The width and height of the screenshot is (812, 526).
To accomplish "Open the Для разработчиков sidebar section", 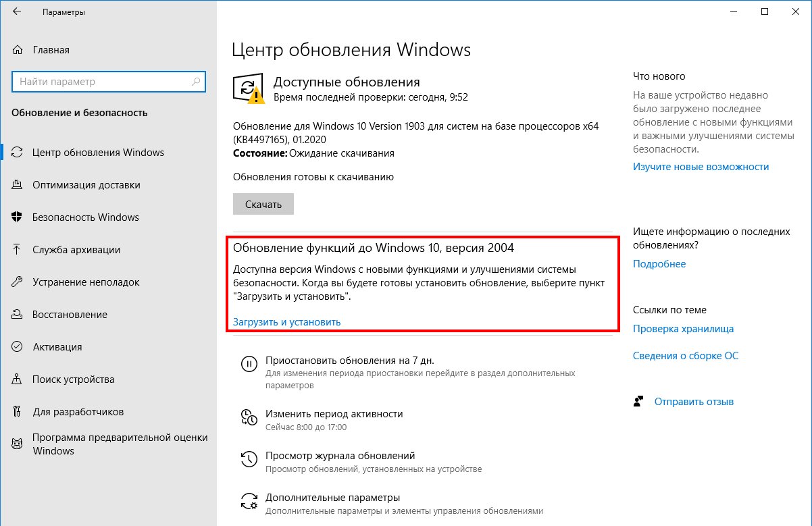I will tap(78, 412).
